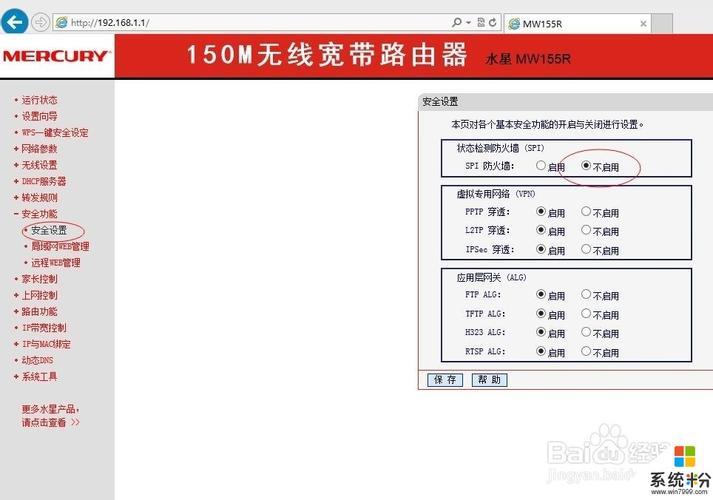The width and height of the screenshot is (713, 500).
Task: Click the refresh icon in address bar
Action: tap(492, 22)
